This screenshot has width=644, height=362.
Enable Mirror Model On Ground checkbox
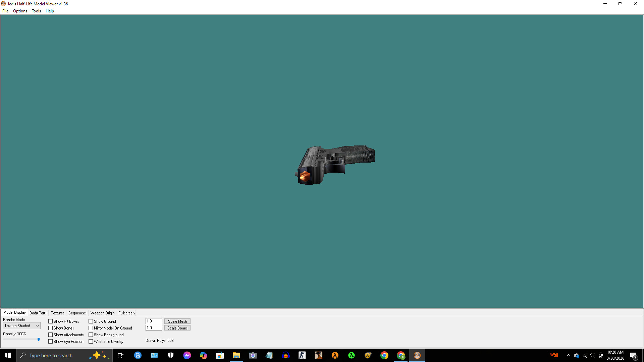[91, 328]
